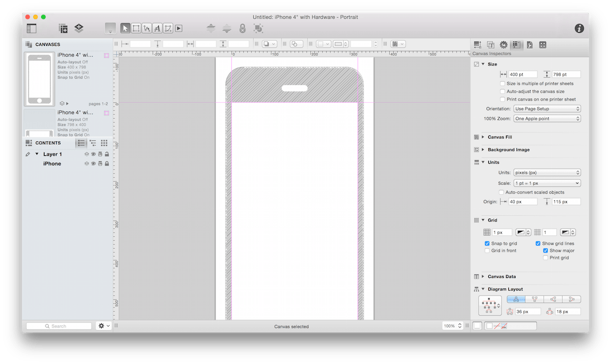Select the Pen tool
This screenshot has width=611, height=364.
tap(168, 28)
